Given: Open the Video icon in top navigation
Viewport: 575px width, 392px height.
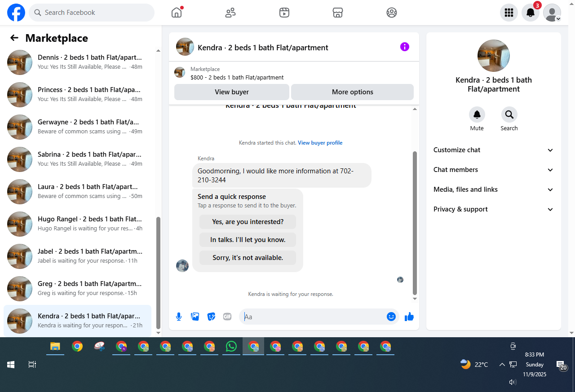Looking at the screenshot, I should pos(284,13).
